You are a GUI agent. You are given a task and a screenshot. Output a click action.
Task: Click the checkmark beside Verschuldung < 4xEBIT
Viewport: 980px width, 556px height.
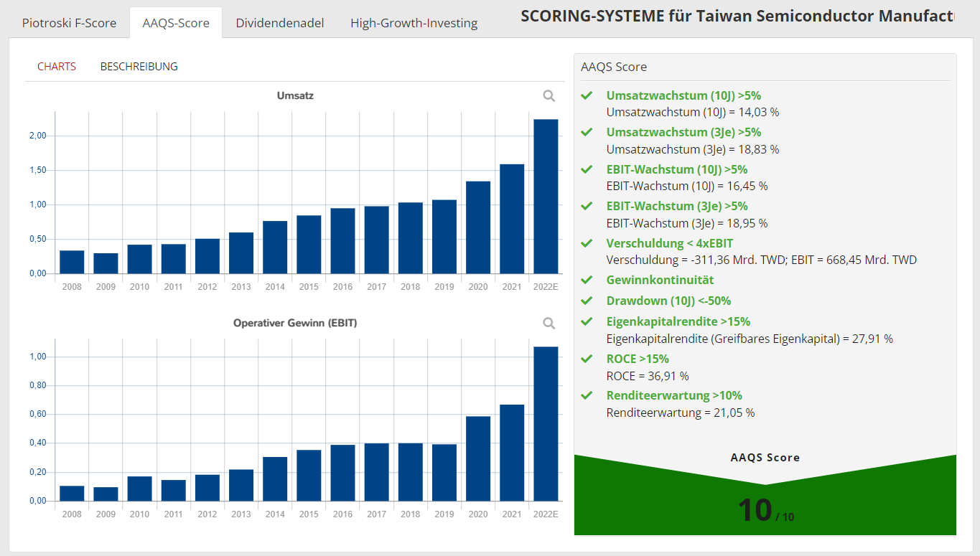[x=587, y=243]
